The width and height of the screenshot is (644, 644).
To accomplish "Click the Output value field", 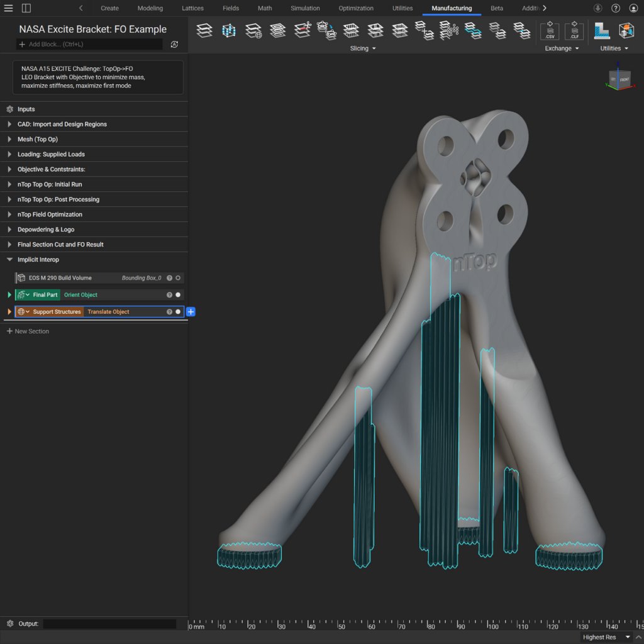I will click(x=109, y=624).
